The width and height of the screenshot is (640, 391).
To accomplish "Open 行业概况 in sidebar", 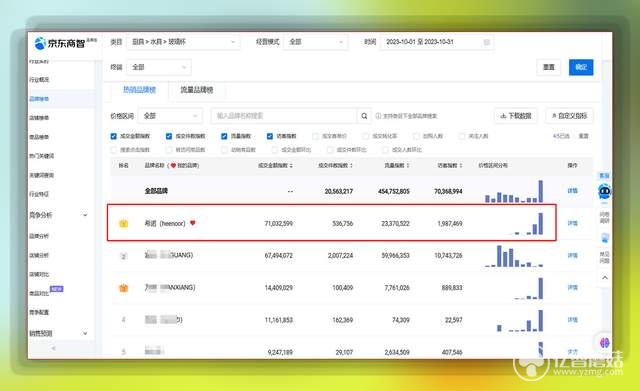I will (x=39, y=80).
